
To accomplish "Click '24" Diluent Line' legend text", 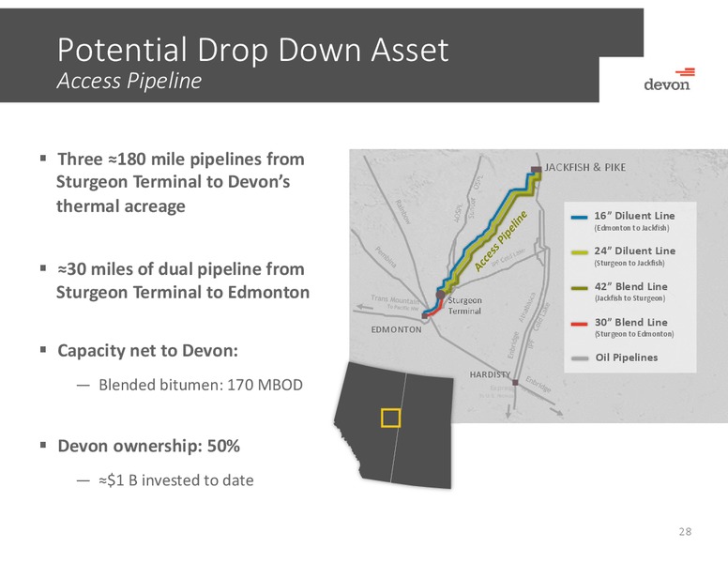I will 635,251.
